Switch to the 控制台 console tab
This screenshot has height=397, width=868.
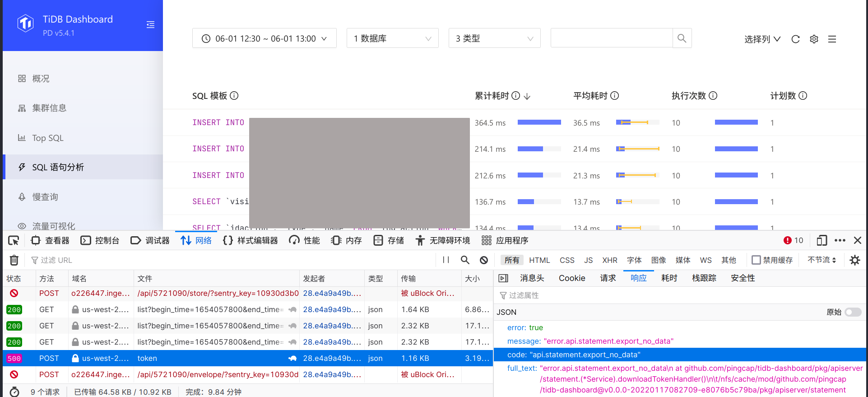100,241
